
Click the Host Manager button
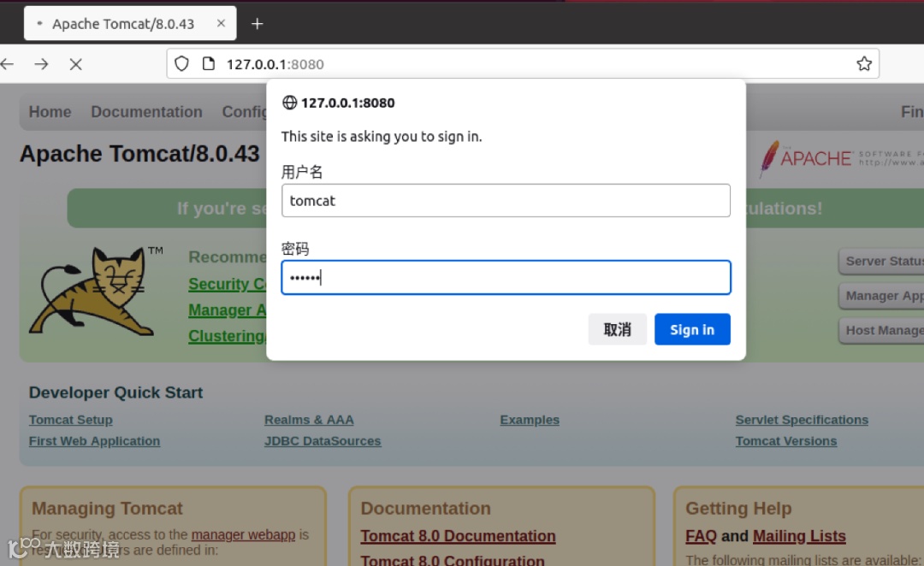881,330
